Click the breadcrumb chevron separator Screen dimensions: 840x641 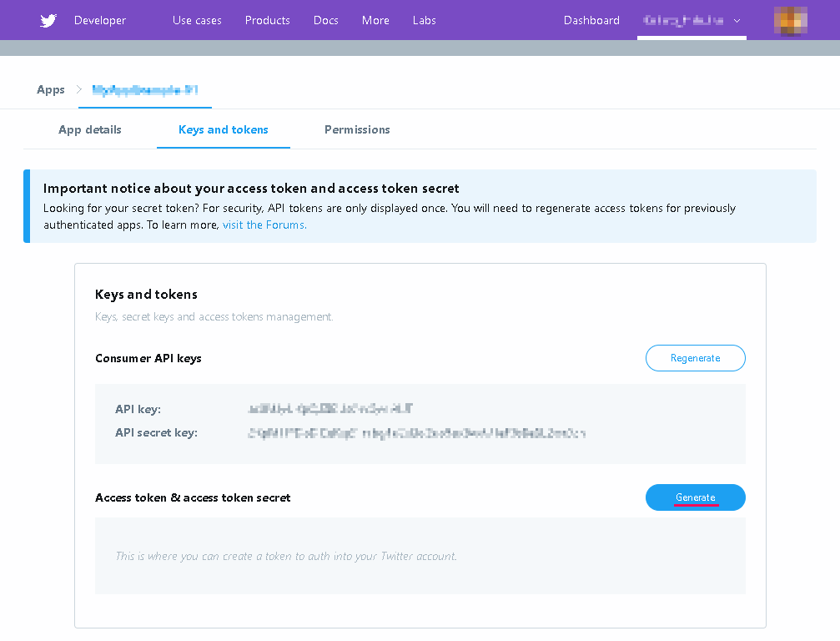coord(78,89)
